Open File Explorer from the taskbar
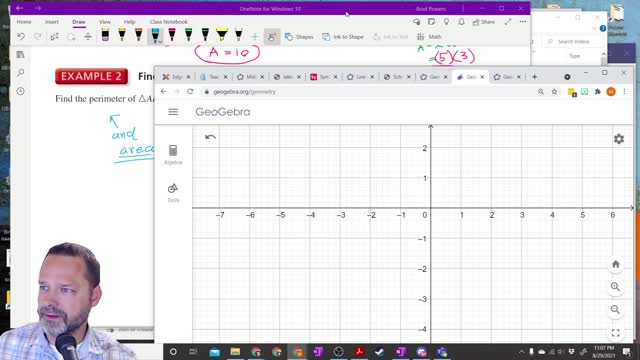The height and width of the screenshot is (360, 640). pyautogui.click(x=235, y=351)
